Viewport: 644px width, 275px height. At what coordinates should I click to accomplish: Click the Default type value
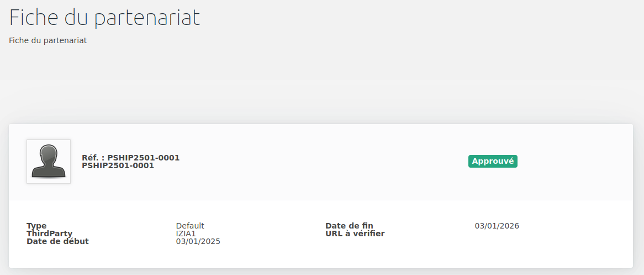click(x=190, y=226)
